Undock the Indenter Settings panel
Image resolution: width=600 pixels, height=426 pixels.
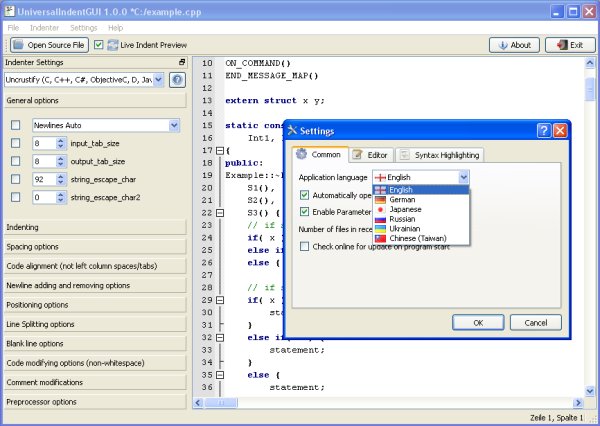click(x=182, y=62)
